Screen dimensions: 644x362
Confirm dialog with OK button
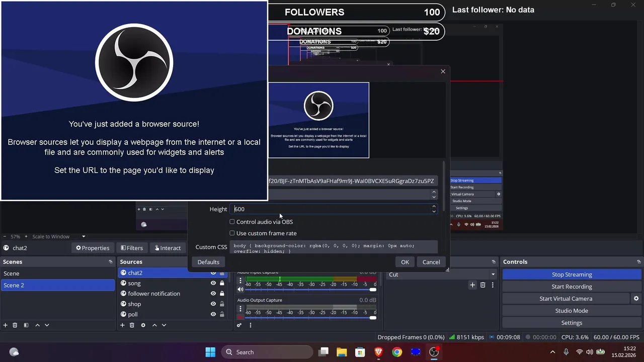405,262
